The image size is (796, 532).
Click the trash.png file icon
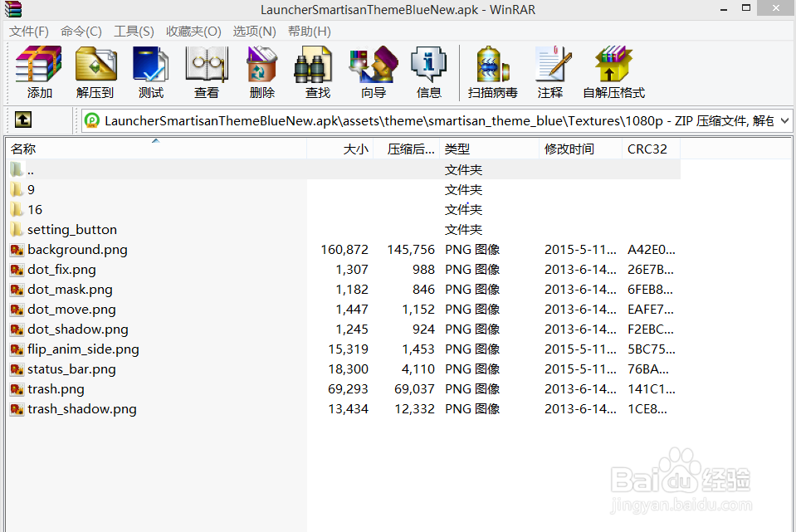17,389
